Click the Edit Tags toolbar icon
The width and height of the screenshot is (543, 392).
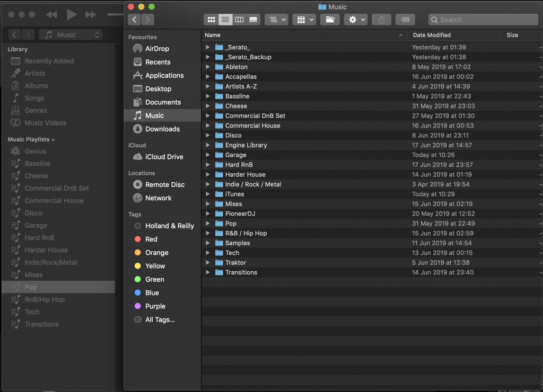(x=405, y=19)
